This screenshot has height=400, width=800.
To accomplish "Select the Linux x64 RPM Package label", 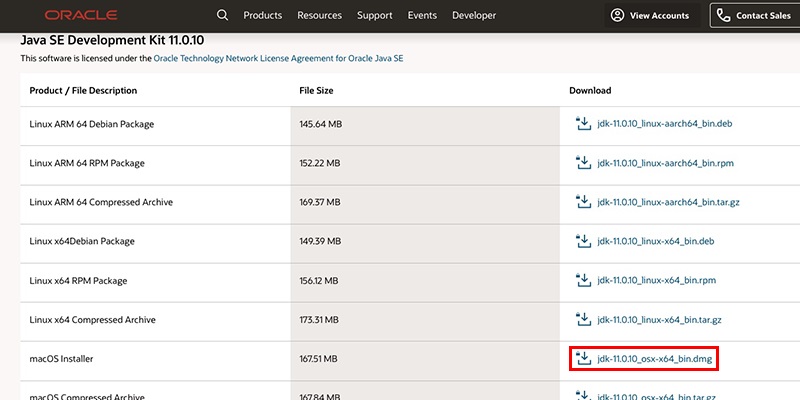I will tap(78, 281).
